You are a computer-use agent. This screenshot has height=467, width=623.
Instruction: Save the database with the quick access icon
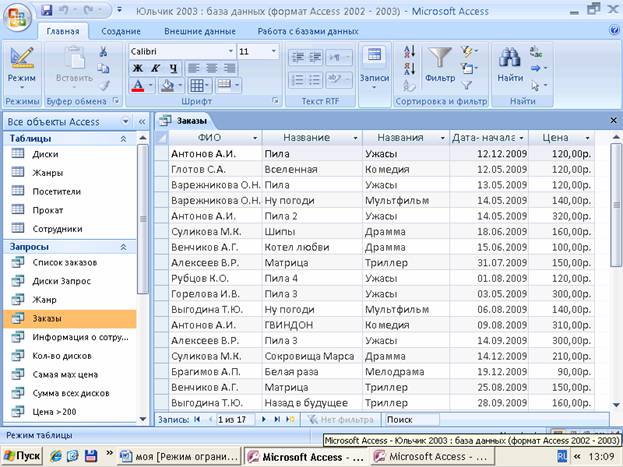tap(47, 10)
